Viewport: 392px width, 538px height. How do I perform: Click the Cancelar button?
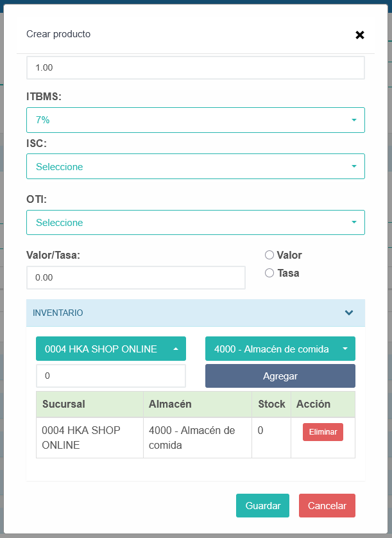pos(327,505)
